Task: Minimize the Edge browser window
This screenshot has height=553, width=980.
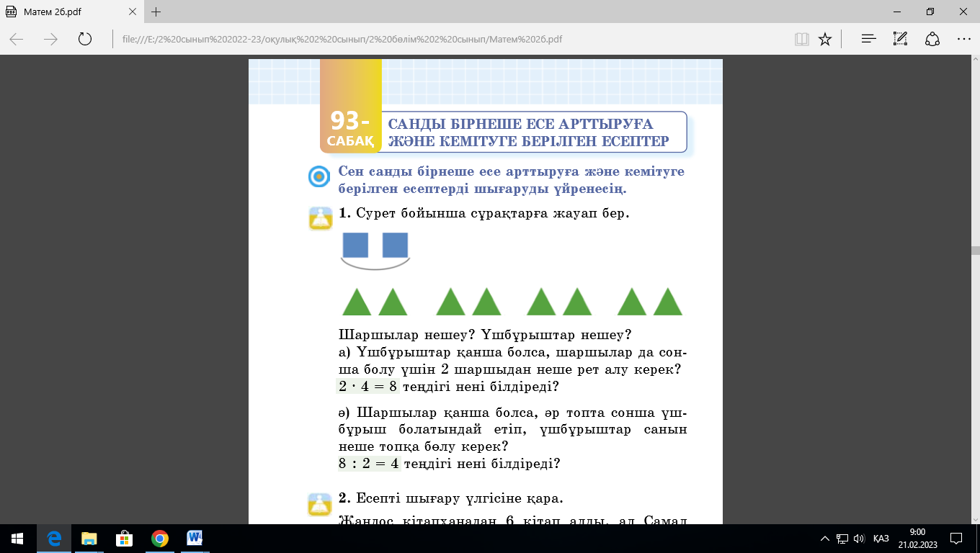Action: pos(897,12)
